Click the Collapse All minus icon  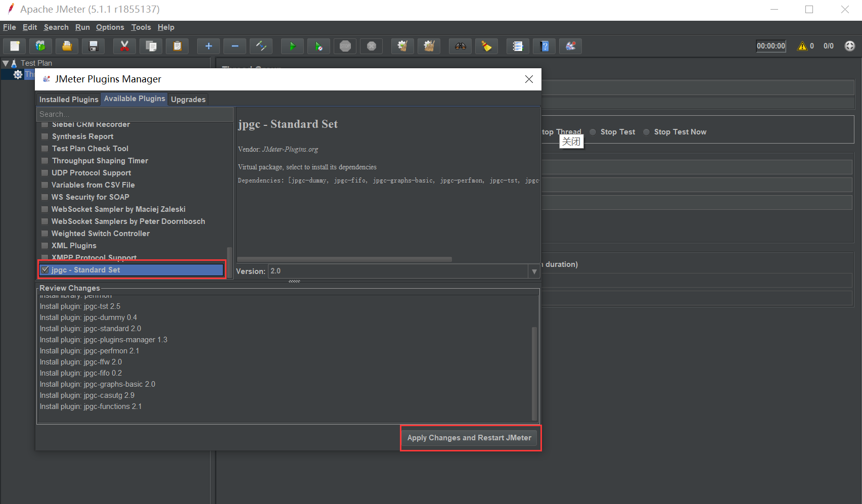(235, 46)
